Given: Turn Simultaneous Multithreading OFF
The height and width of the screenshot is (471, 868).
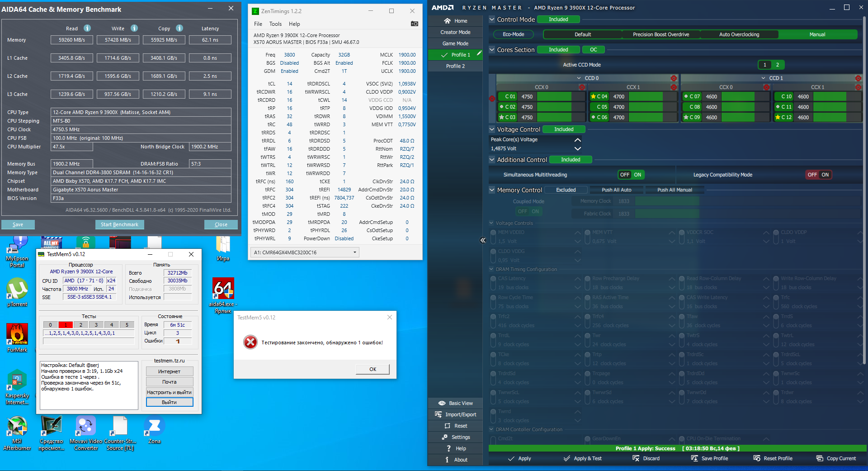Looking at the screenshot, I should click(x=625, y=175).
